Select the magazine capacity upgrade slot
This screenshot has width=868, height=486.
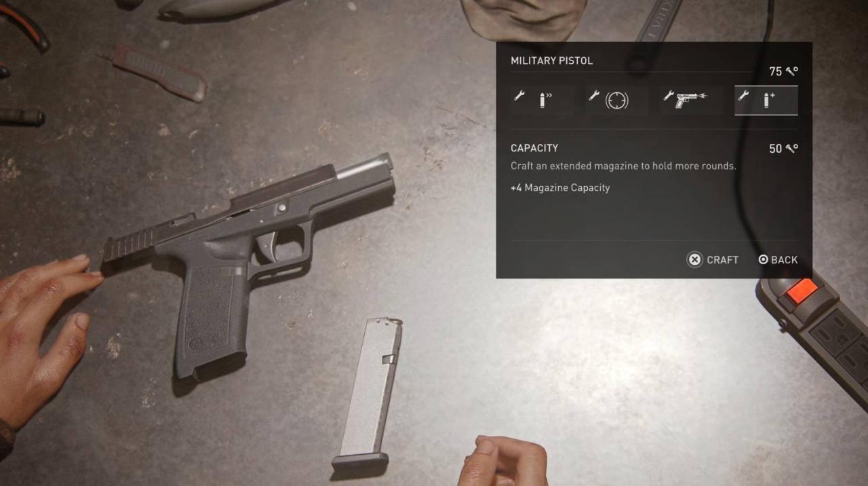point(766,100)
